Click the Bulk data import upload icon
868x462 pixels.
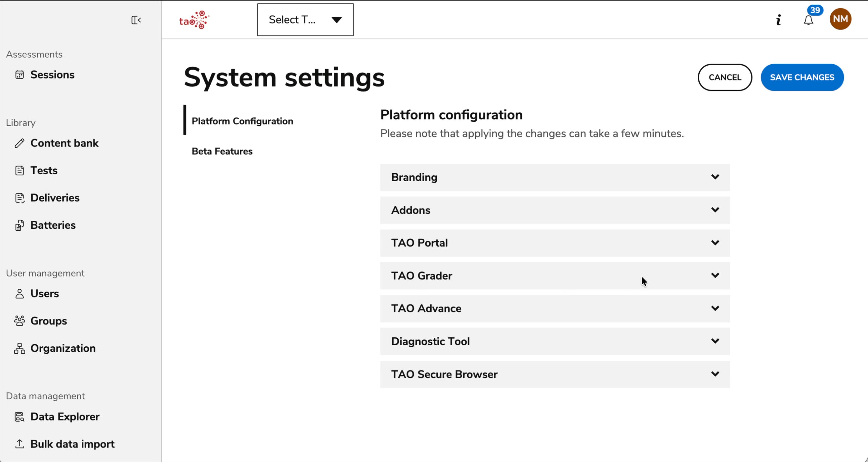pyautogui.click(x=20, y=444)
